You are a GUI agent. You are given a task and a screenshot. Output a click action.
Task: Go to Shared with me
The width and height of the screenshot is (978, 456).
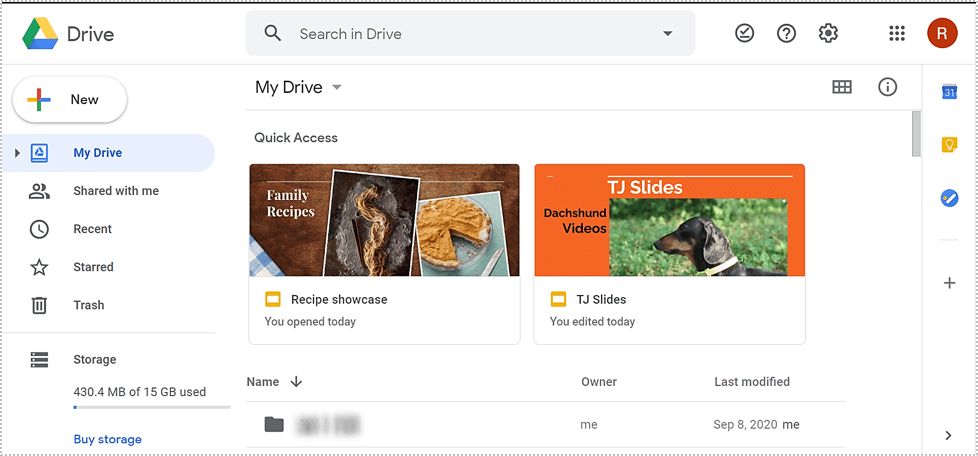[x=115, y=191]
